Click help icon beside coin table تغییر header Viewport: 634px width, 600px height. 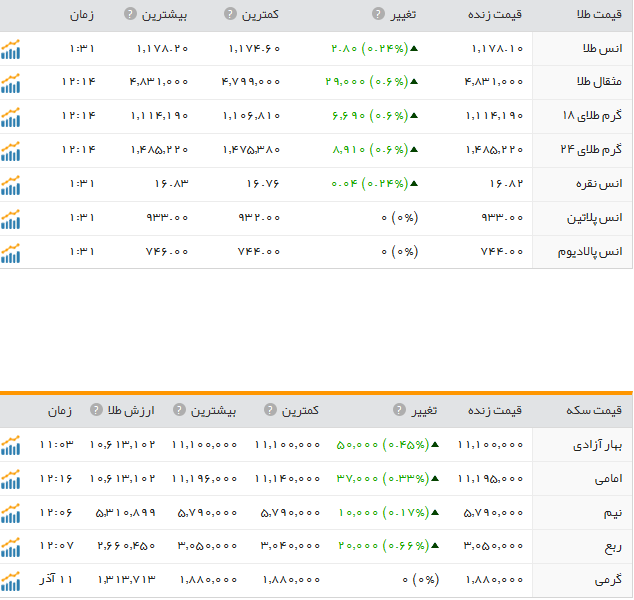click(x=399, y=410)
